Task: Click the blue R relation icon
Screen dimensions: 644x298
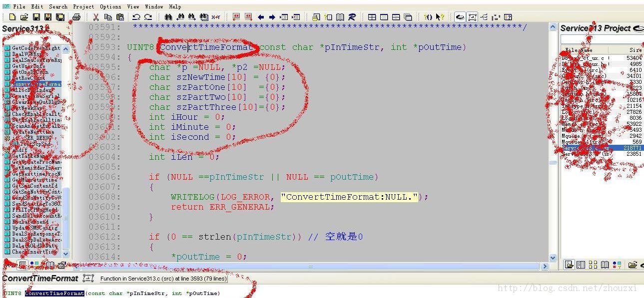Action: 352,17
